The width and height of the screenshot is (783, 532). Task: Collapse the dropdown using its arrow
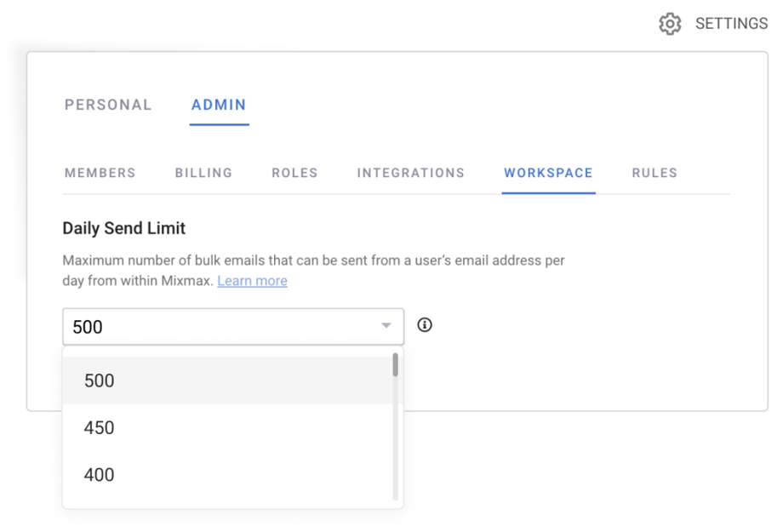pos(386,326)
